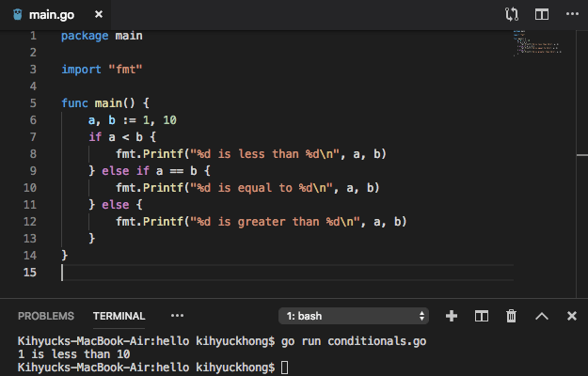Viewport: 588px width, 376px height.
Task: Create a new terminal with plus icon
Action: pyautogui.click(x=452, y=316)
